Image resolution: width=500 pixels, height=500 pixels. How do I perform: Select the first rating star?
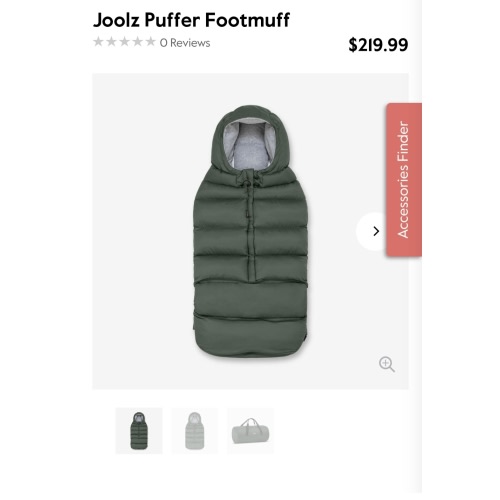coord(98,42)
